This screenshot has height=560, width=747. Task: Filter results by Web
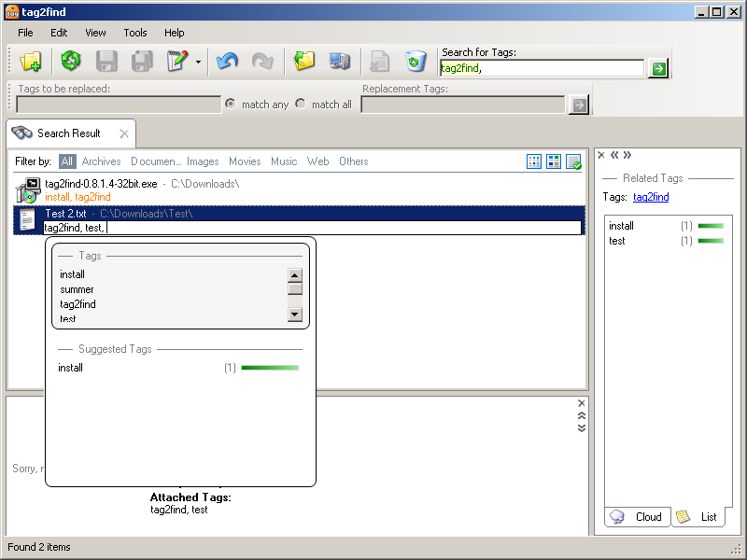pos(317,161)
